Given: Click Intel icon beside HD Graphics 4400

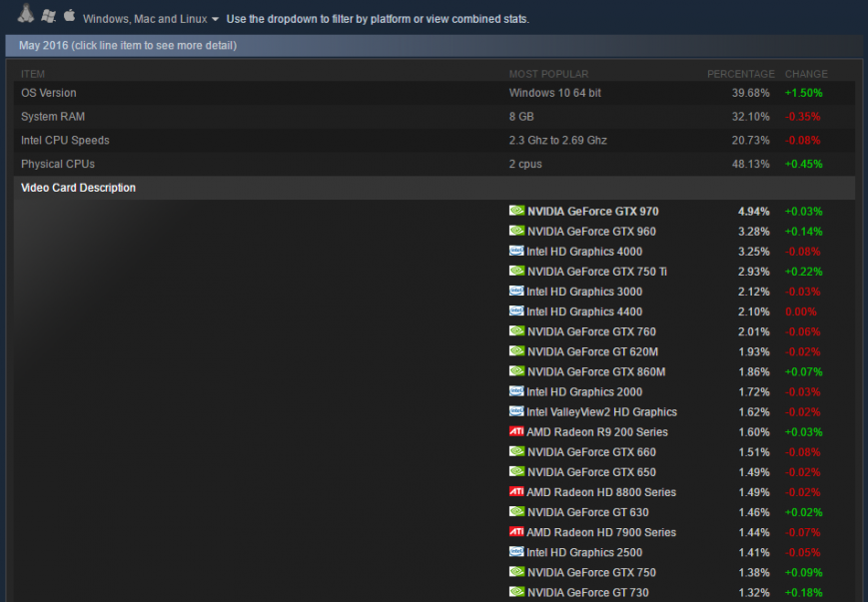Looking at the screenshot, I should coord(516,310).
